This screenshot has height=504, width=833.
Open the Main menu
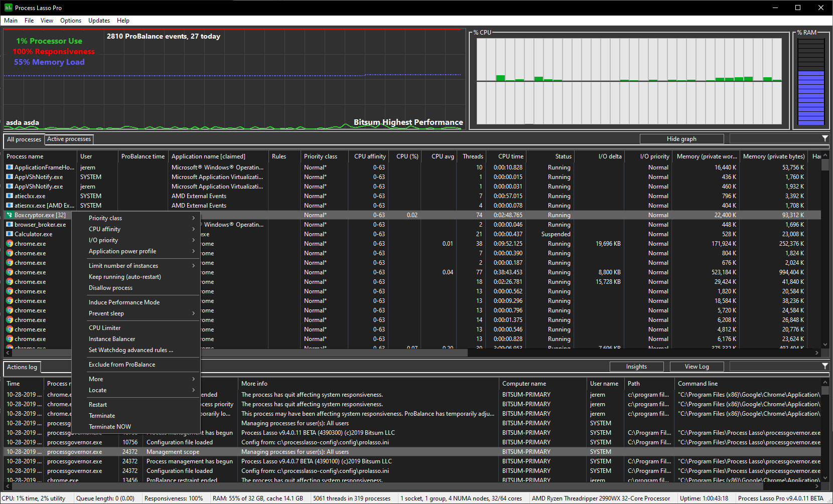pos(11,21)
